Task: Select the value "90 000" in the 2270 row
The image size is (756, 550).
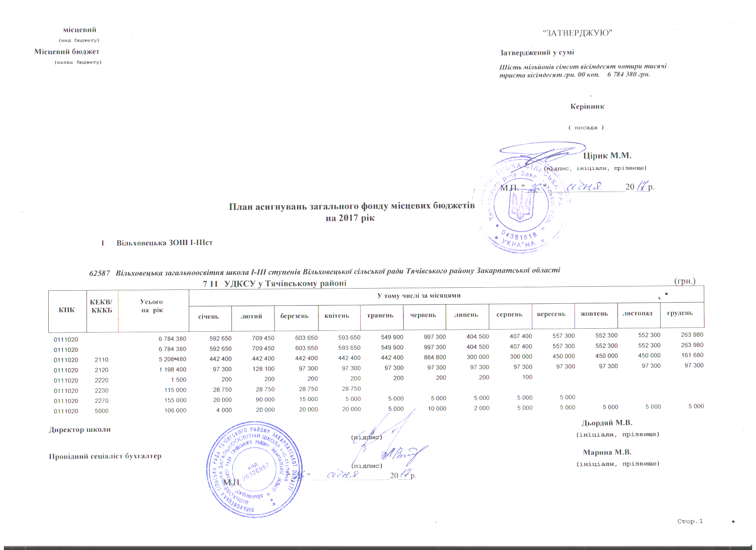Action: tap(265, 399)
